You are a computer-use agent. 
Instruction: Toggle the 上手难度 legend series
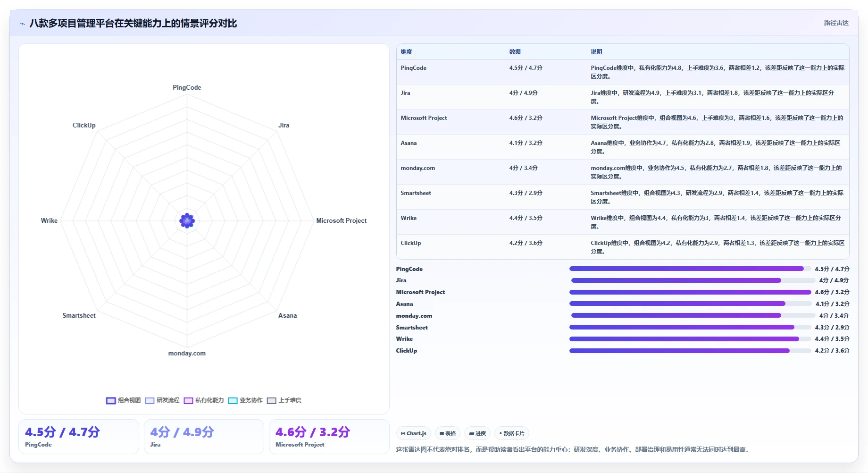(284, 400)
